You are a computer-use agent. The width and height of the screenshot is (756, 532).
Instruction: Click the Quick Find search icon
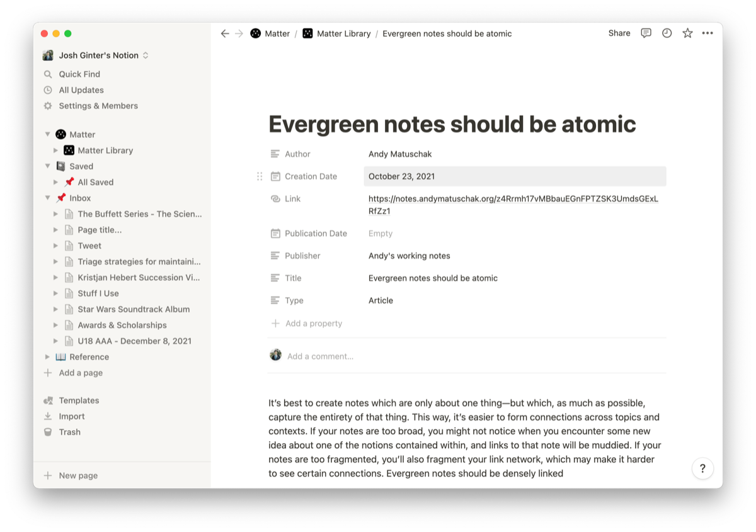[48, 74]
